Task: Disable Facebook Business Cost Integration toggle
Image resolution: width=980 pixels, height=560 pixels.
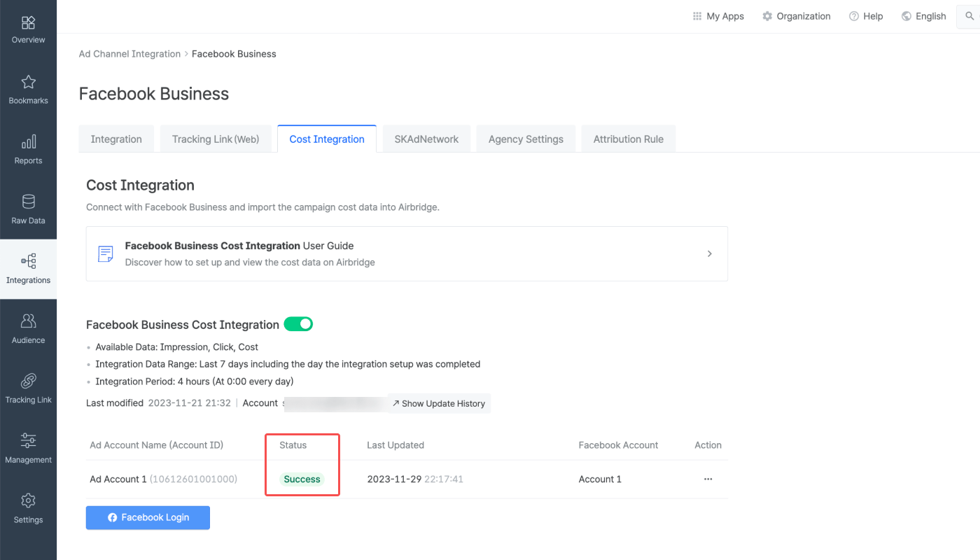Action: point(298,324)
